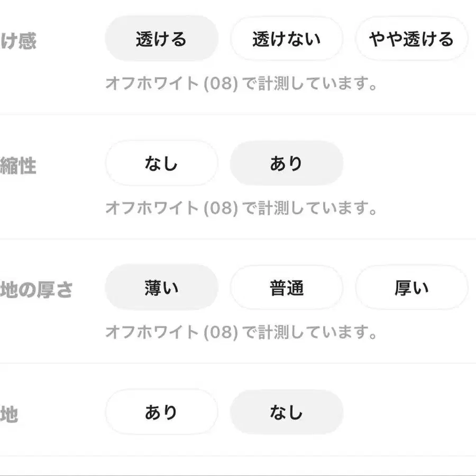Click the 地 label in the last row

tap(9, 414)
